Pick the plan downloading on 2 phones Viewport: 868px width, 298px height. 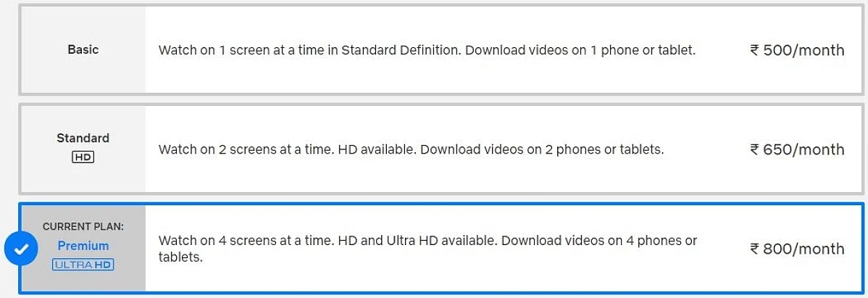(441, 149)
